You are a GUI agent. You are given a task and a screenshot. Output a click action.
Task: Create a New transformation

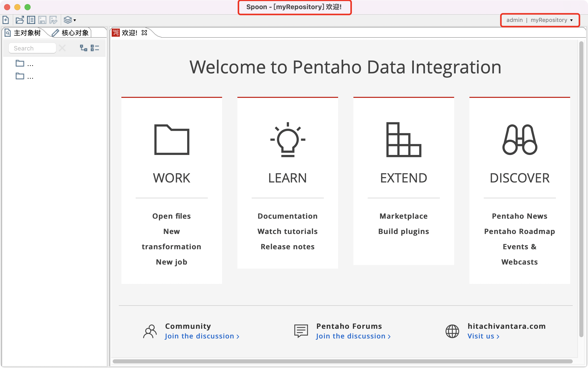coord(172,239)
